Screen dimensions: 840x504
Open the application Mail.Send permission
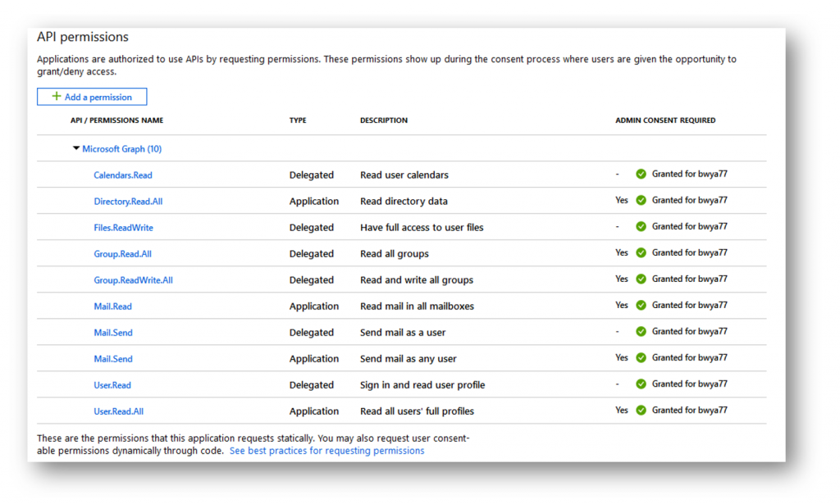(113, 358)
